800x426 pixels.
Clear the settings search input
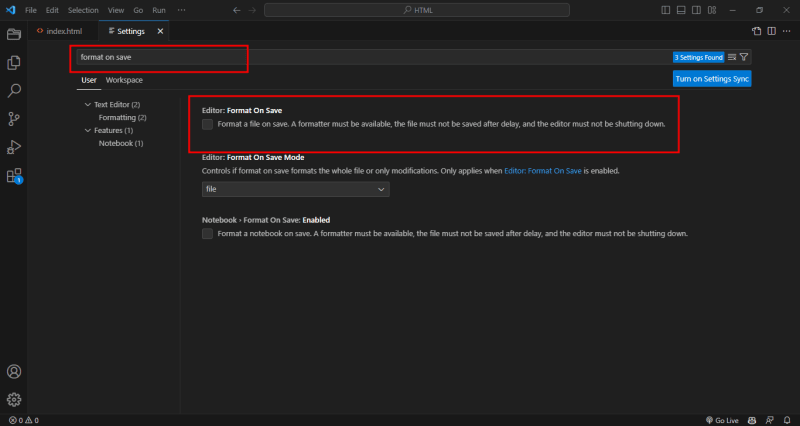(732, 57)
